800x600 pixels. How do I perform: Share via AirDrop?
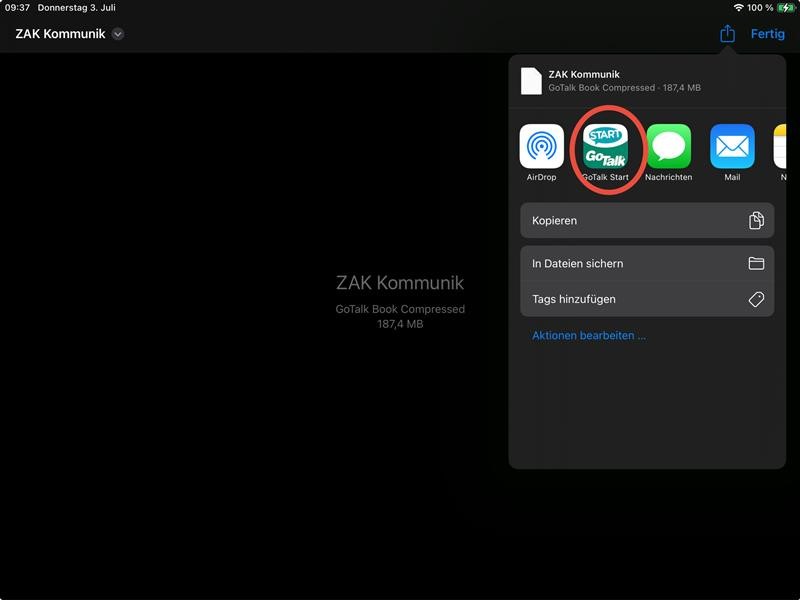541,153
